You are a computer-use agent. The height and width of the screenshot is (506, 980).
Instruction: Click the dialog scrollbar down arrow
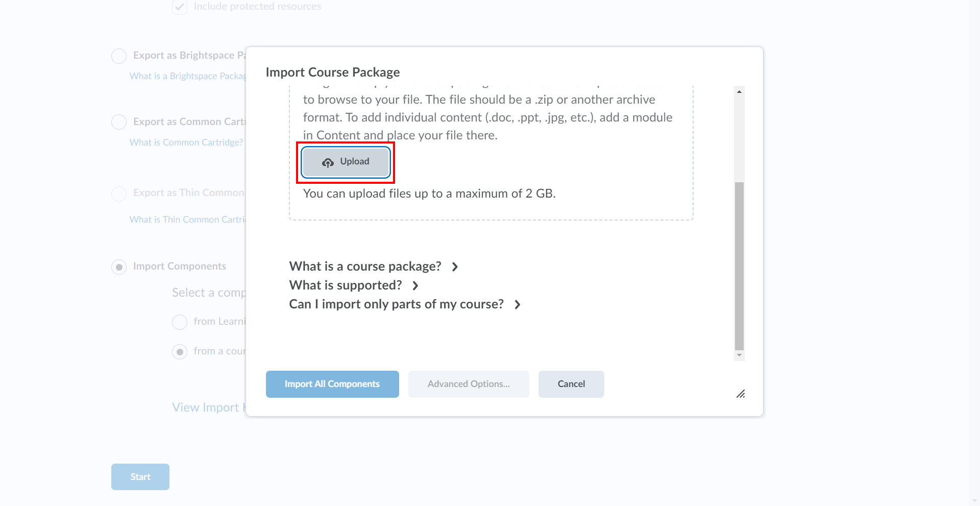[739, 355]
